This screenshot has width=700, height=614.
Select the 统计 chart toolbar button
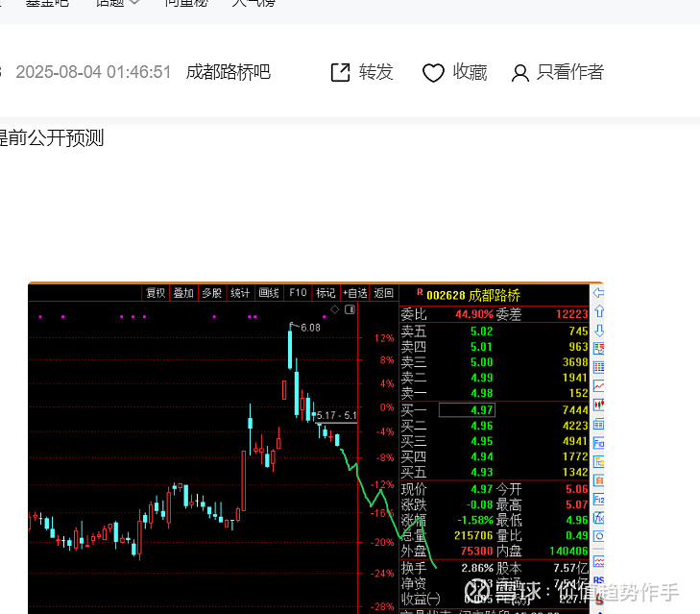(240, 293)
